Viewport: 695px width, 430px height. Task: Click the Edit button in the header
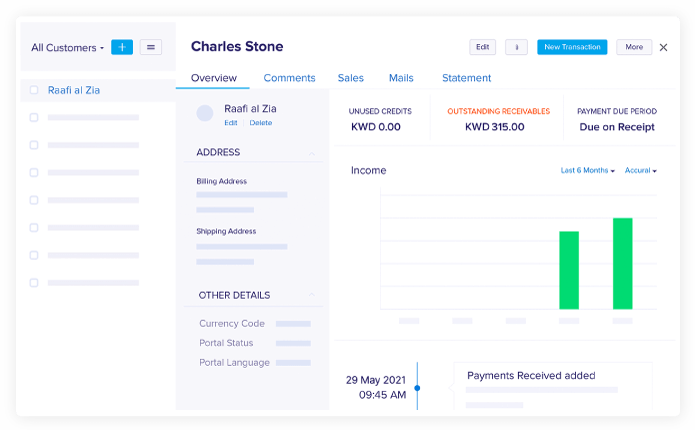click(x=482, y=47)
